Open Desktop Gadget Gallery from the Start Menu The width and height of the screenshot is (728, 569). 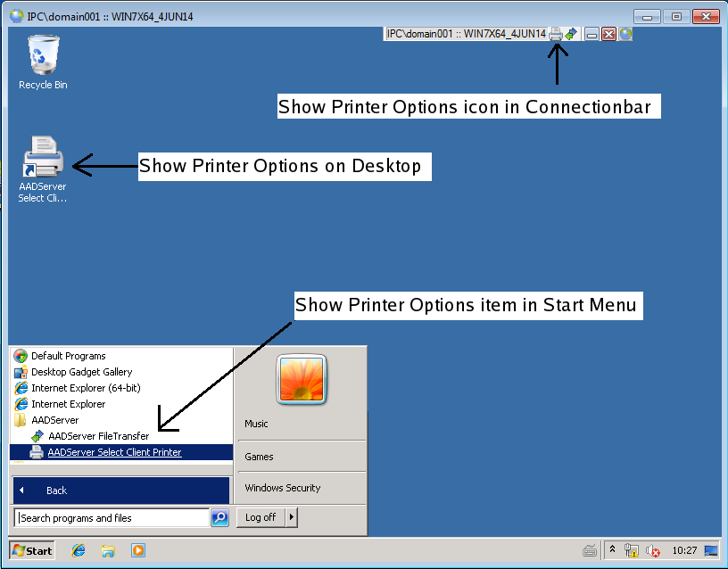click(81, 372)
